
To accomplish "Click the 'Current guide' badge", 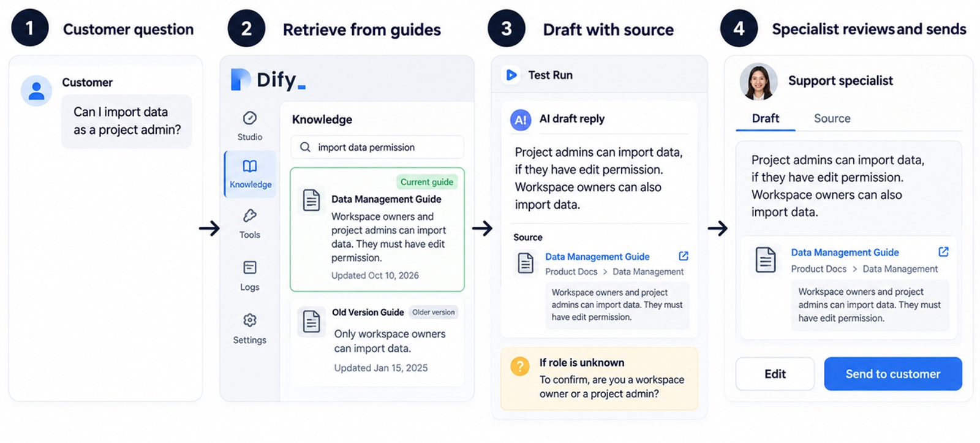I will point(427,182).
